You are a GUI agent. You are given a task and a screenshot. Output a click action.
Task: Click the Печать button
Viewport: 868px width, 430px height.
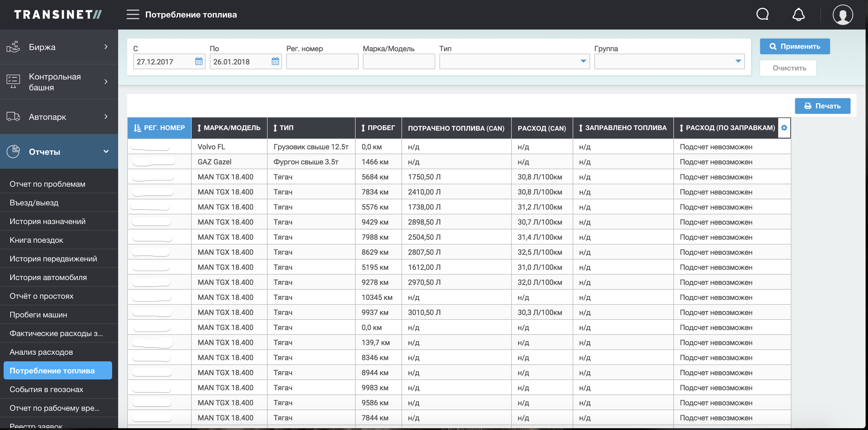822,106
